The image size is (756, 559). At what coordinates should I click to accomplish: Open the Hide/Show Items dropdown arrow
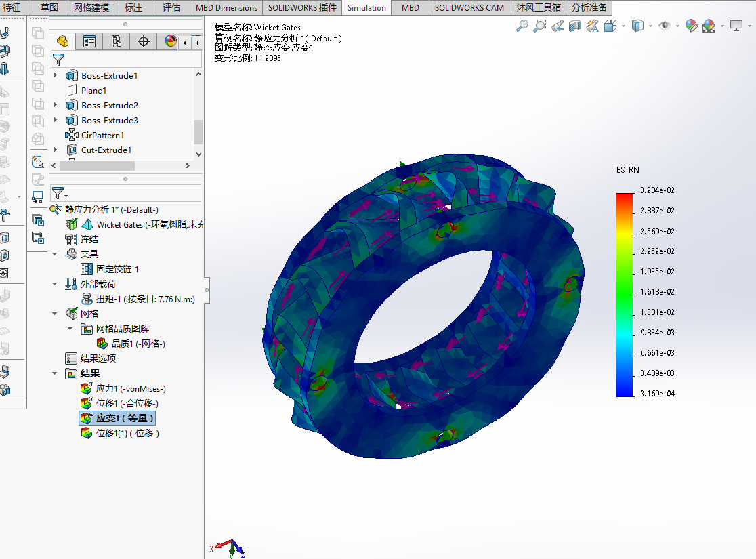pyautogui.click(x=677, y=26)
